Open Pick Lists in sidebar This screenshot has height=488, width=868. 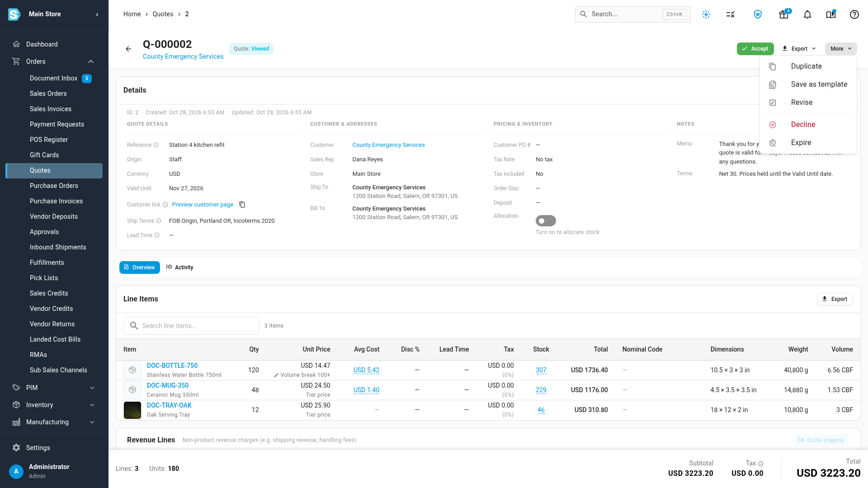click(44, 278)
